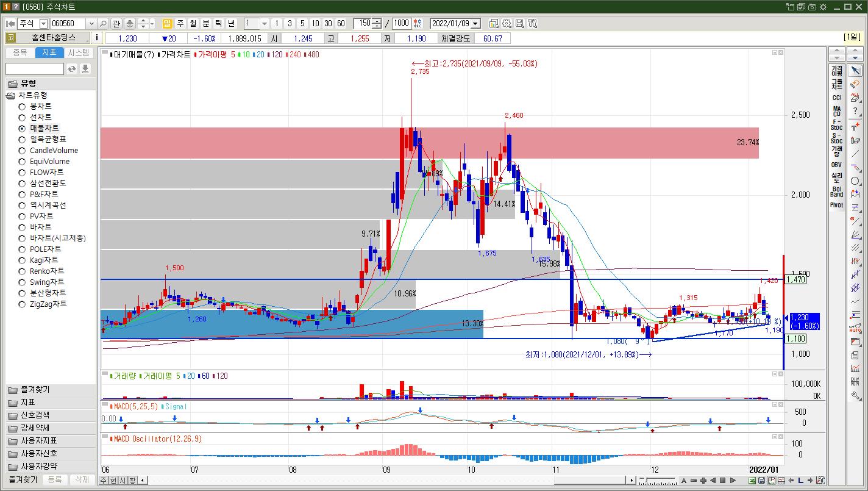
Task: Click the save chart floppy icon in top toolbar
Action: pyautogui.click(x=520, y=23)
